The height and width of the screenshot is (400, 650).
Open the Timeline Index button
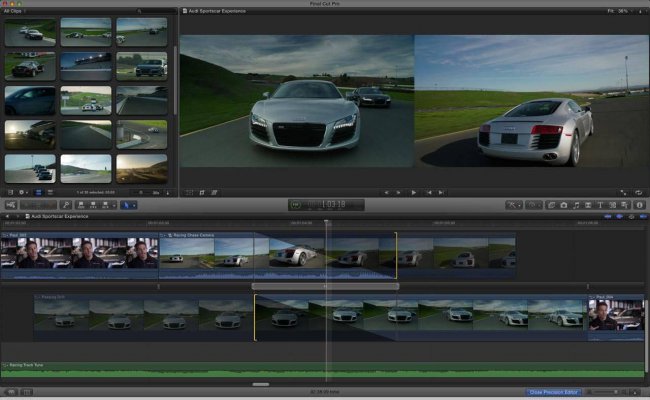[27, 392]
